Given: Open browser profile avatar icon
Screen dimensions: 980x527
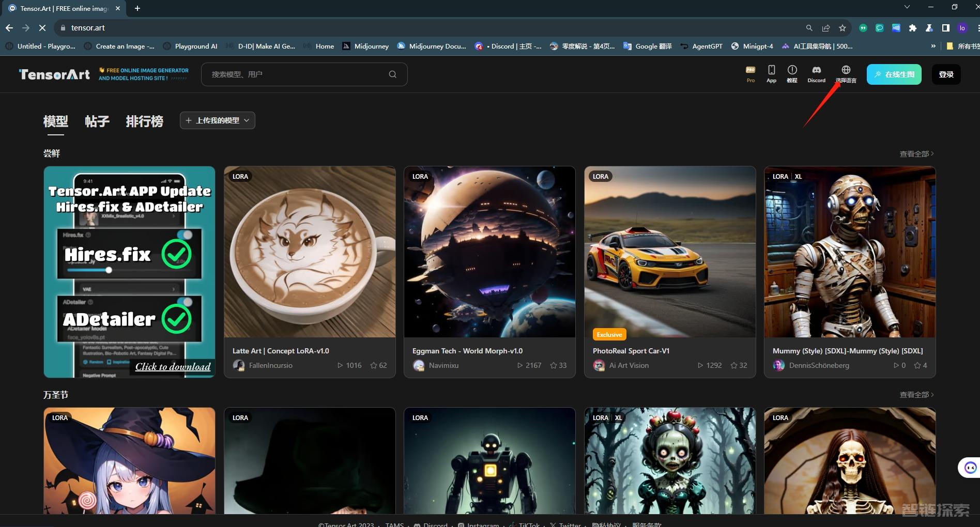Looking at the screenshot, I should 962,28.
